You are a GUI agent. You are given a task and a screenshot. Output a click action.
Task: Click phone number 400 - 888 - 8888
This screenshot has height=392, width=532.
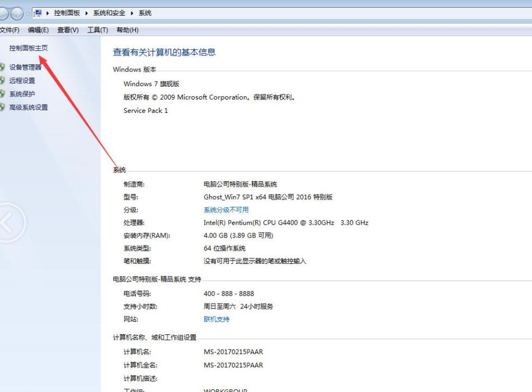(x=229, y=294)
